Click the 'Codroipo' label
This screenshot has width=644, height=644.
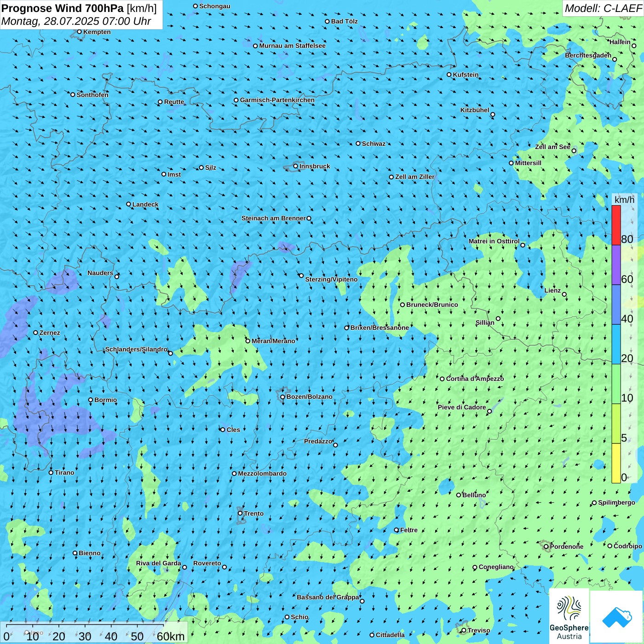pos(628,546)
